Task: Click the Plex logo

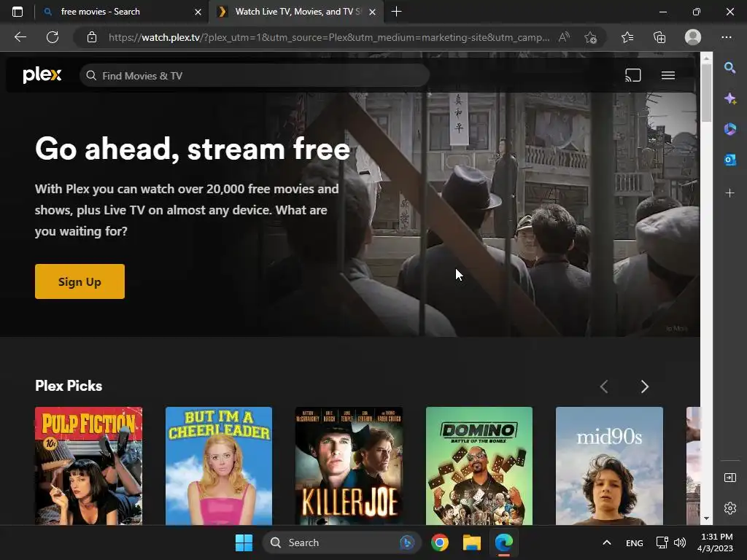Action: pyautogui.click(x=42, y=75)
